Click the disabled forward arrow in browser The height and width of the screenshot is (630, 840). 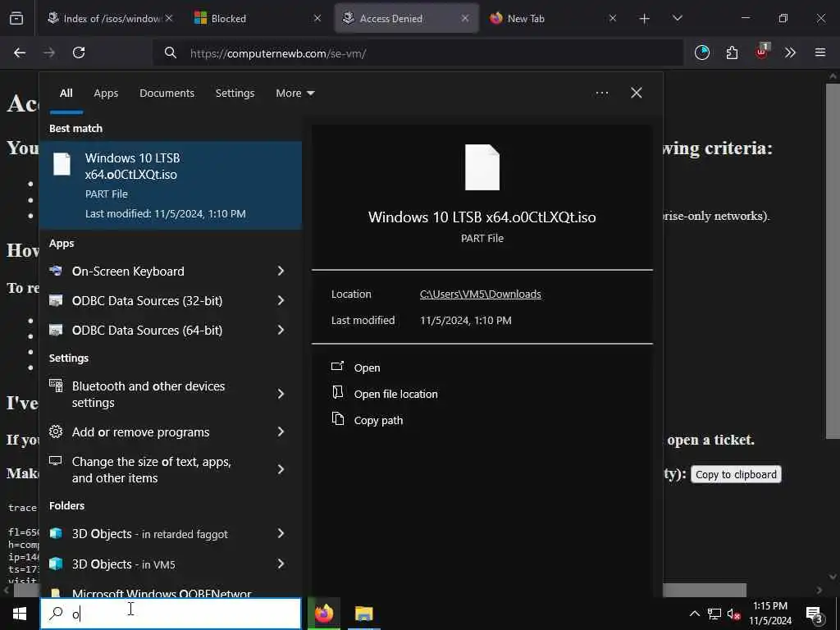point(49,52)
